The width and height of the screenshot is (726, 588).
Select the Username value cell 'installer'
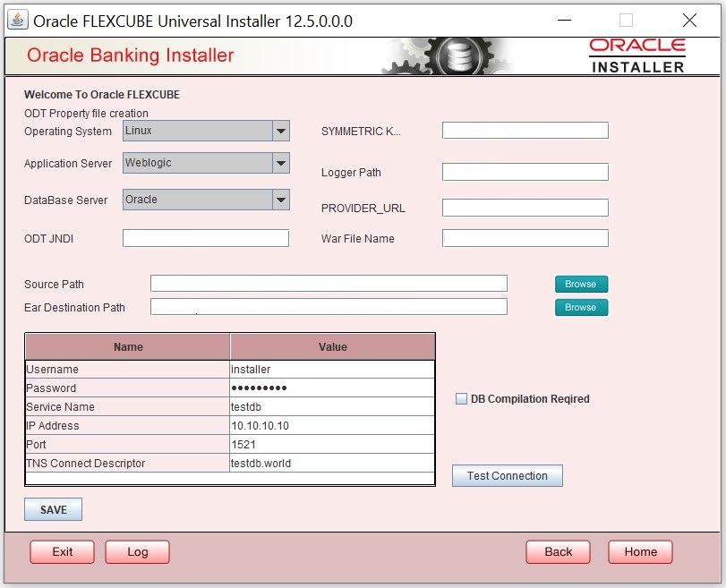point(332,369)
